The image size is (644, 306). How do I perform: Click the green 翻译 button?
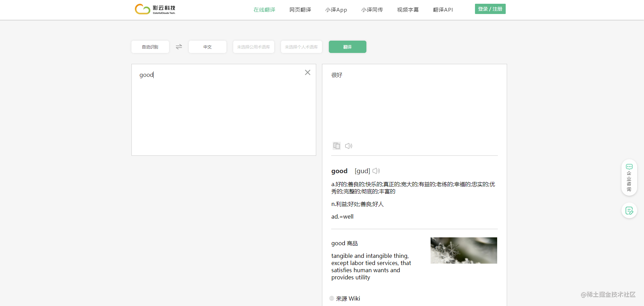[x=348, y=47]
